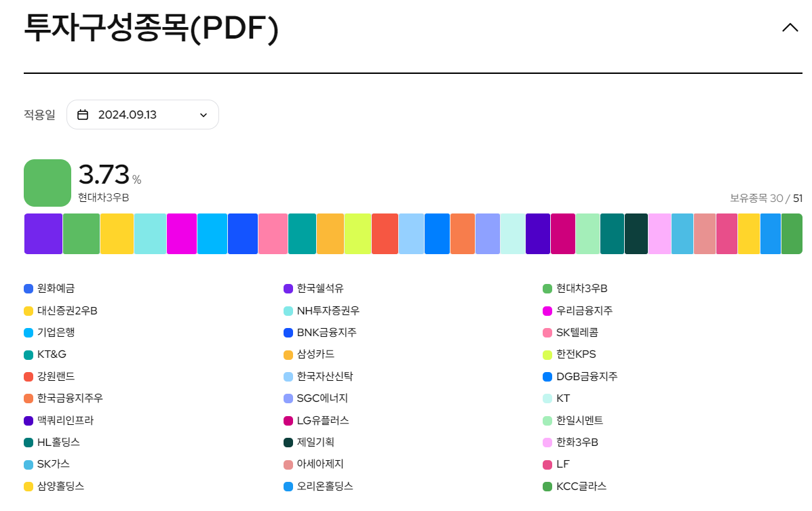This screenshot has height=511, width=812.
Task: Click the KT&G legend entry
Action: click(45, 354)
